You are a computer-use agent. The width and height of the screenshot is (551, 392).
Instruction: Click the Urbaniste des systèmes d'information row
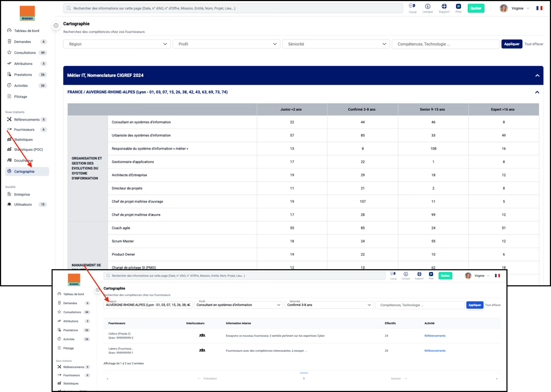coord(141,135)
